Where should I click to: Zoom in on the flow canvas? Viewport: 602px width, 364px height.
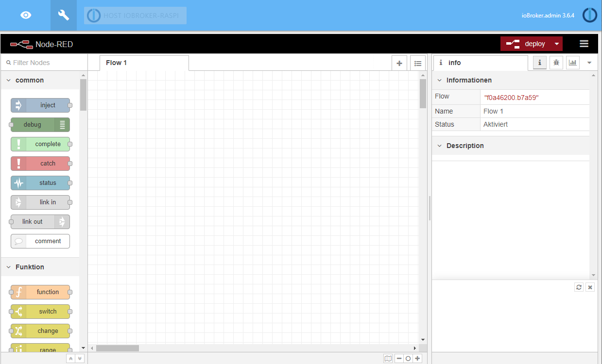click(417, 359)
